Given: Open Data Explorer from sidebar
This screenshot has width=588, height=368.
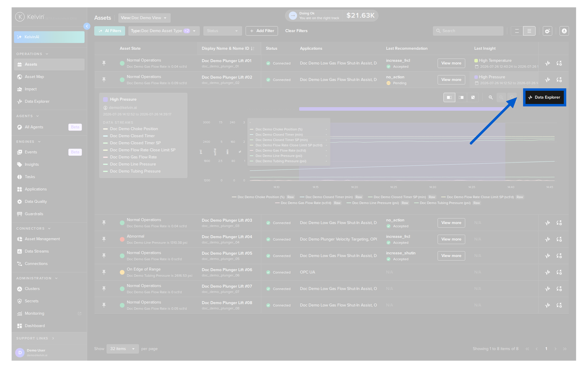Looking at the screenshot, I should (x=49, y=101).
